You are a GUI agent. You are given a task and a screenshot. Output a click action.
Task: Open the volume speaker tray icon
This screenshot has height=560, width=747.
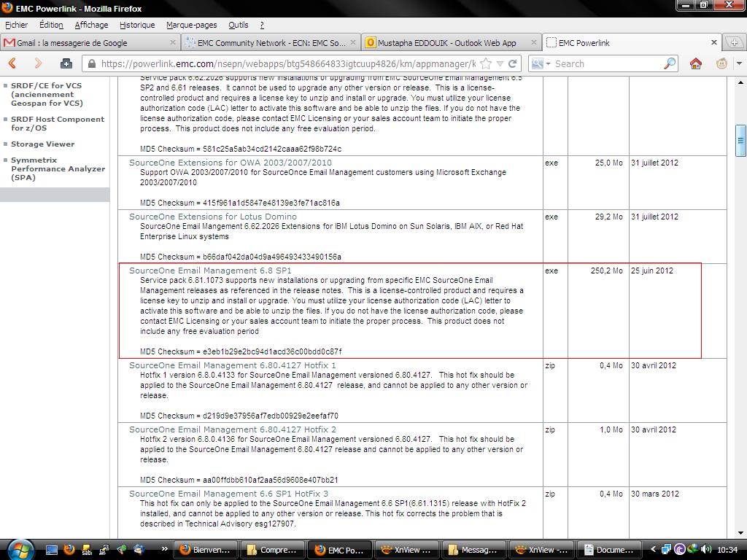(707, 550)
